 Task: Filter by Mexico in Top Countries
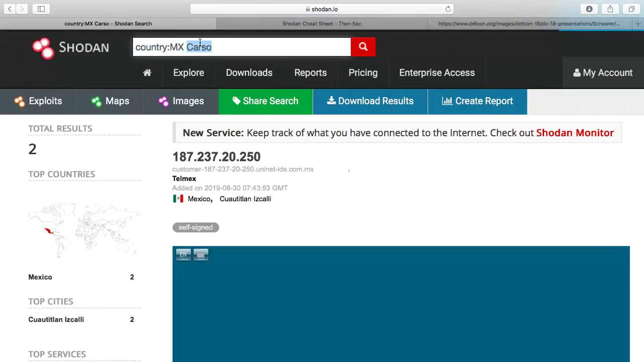40,277
